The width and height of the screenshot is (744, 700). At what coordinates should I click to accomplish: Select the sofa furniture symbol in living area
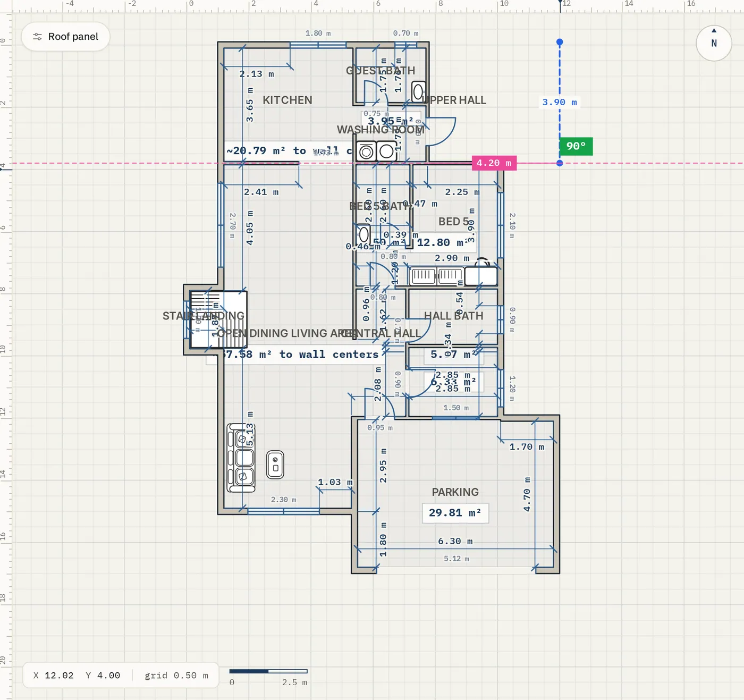pos(241,458)
